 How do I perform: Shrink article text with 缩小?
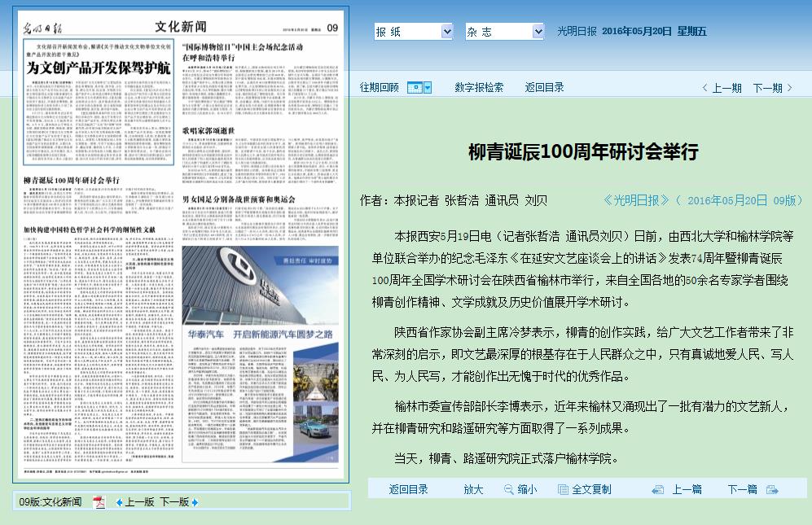[527, 489]
